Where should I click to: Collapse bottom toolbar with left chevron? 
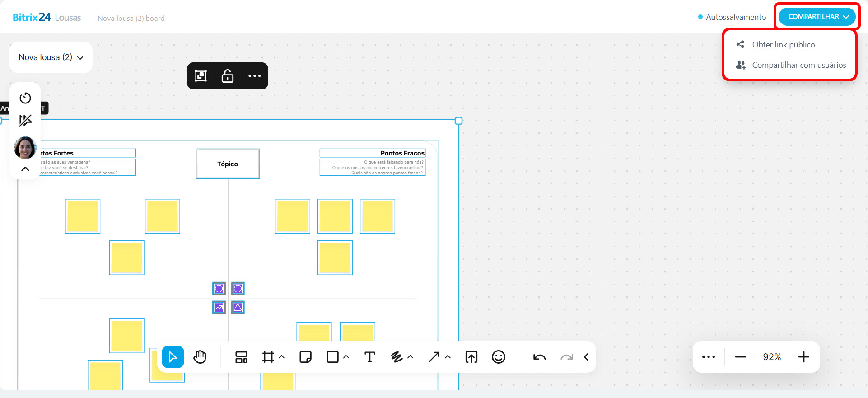coord(586,357)
